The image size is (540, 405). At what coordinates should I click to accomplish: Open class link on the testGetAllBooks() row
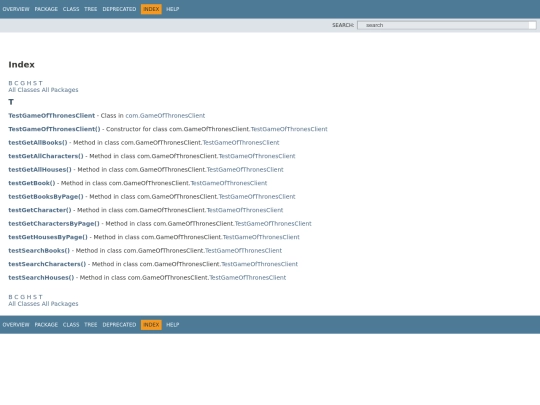click(x=241, y=143)
